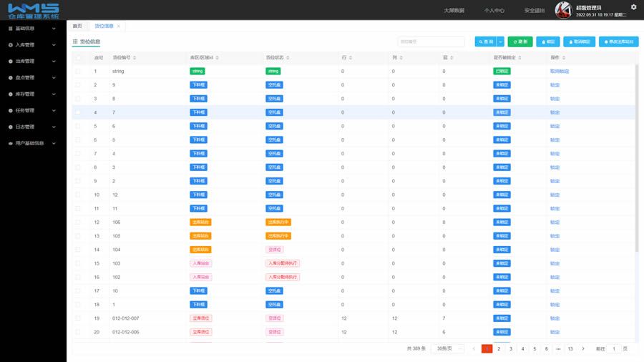Click the WMS logo

pyautogui.click(x=33, y=11)
